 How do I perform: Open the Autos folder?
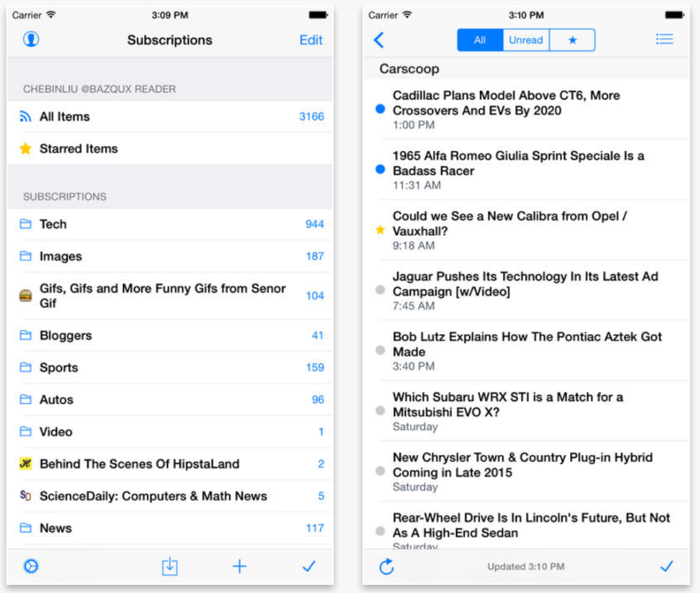[x=170, y=400]
